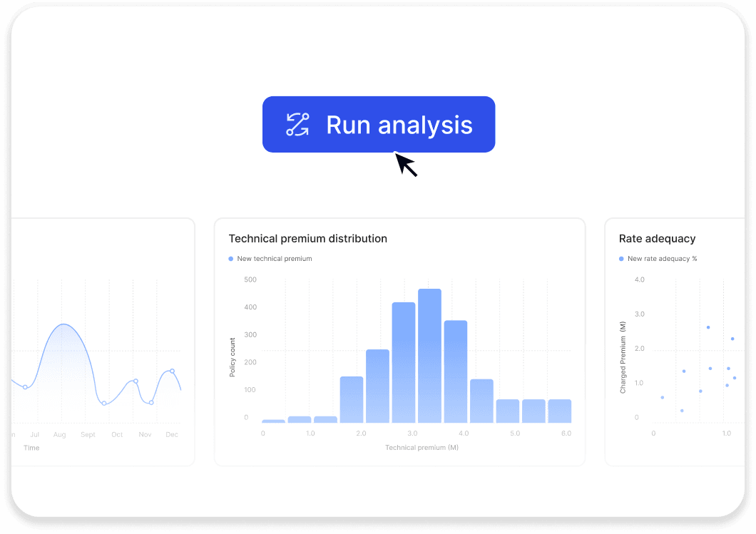Click the line chart data point above Dec
The width and height of the screenshot is (756, 534).
172,371
